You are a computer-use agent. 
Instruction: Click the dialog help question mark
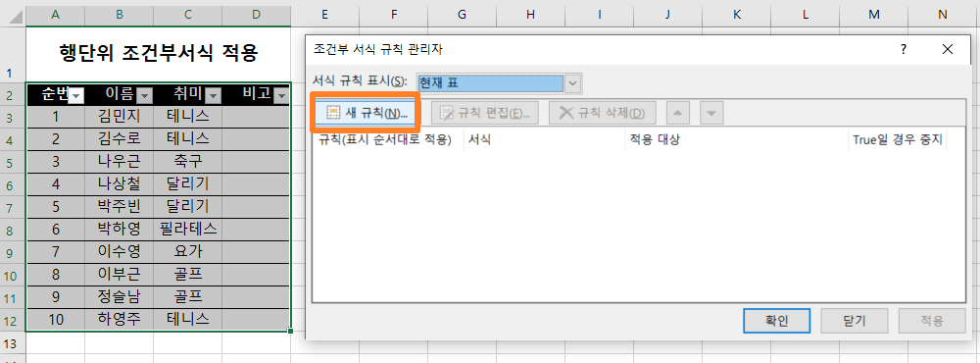904,49
